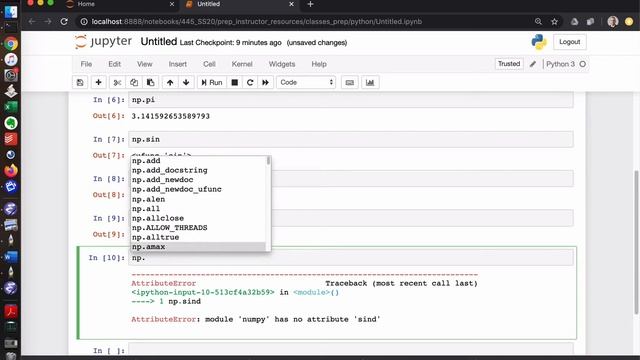Click the browser address bar URL
The width and height of the screenshot is (640, 360).
257,22
